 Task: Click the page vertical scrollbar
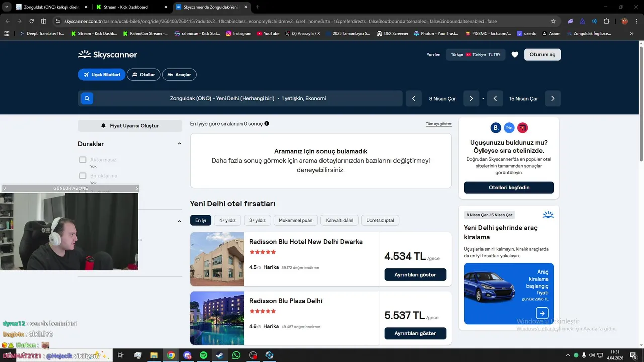[x=641, y=103]
